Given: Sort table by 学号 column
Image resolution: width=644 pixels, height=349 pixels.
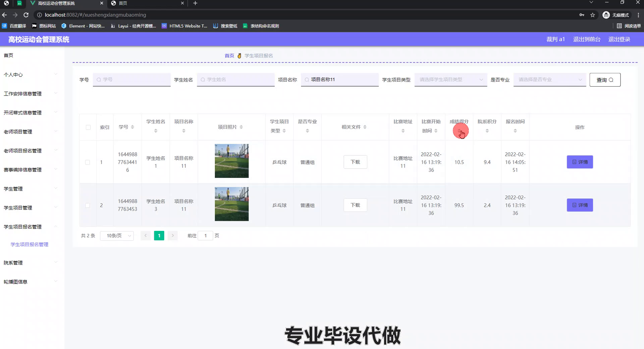Looking at the screenshot, I should pyautogui.click(x=132, y=127).
